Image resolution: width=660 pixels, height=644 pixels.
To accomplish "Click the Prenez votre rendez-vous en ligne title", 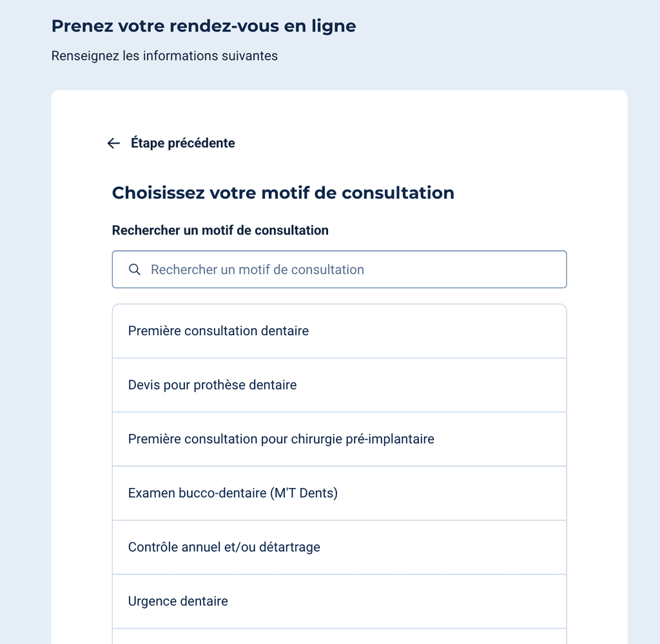I will point(204,26).
